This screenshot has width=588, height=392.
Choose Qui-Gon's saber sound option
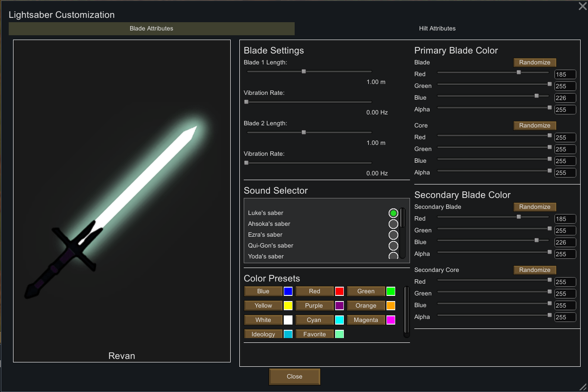click(393, 246)
